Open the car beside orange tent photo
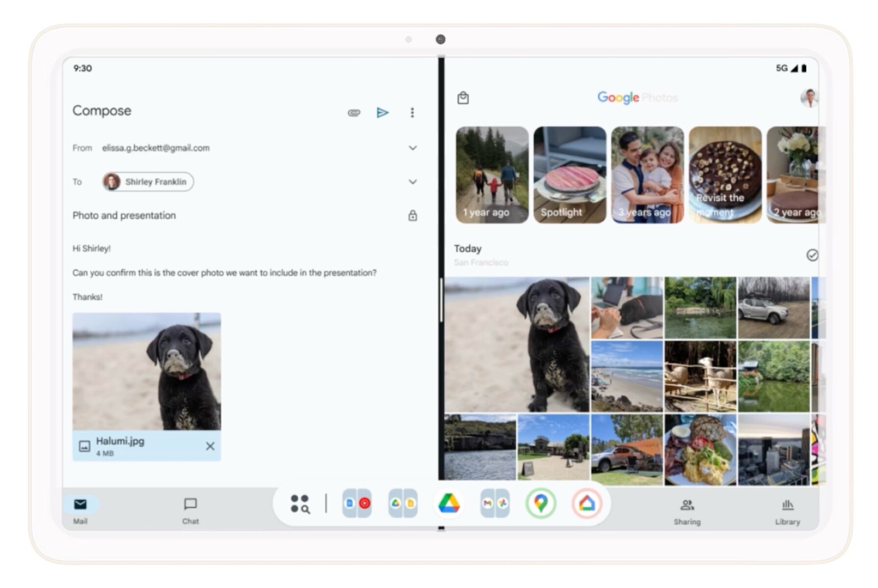The width and height of the screenshot is (878, 588). pos(627,450)
